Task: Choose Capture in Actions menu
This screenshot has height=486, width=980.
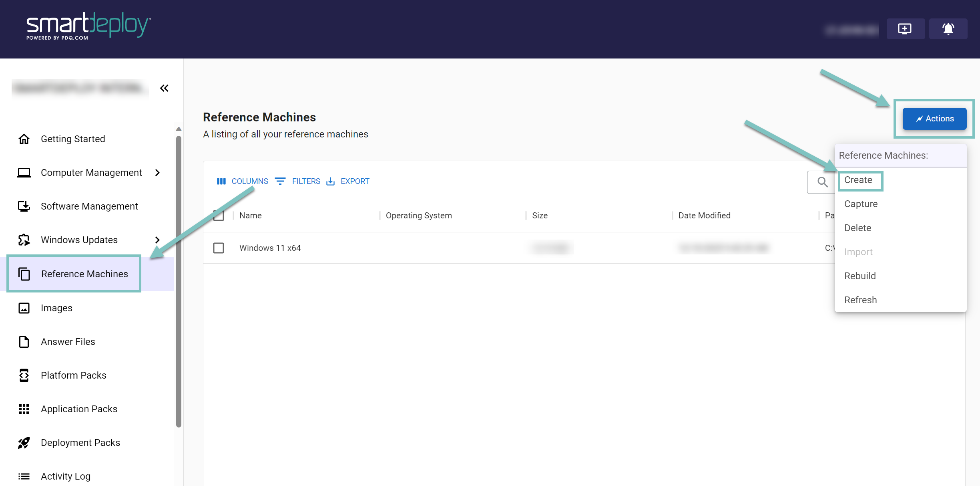Action: 861,204
